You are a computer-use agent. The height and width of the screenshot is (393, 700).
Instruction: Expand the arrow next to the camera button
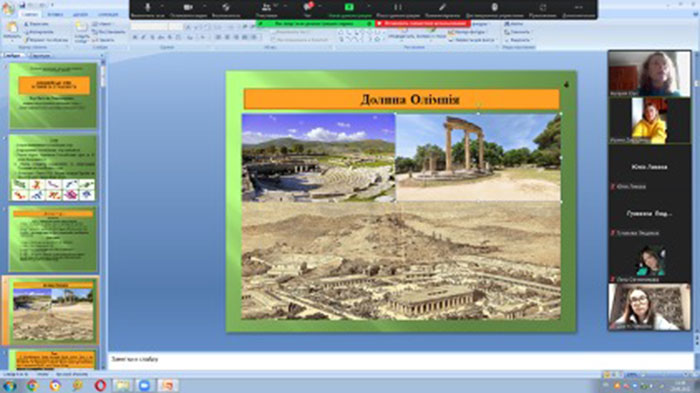coord(204,7)
